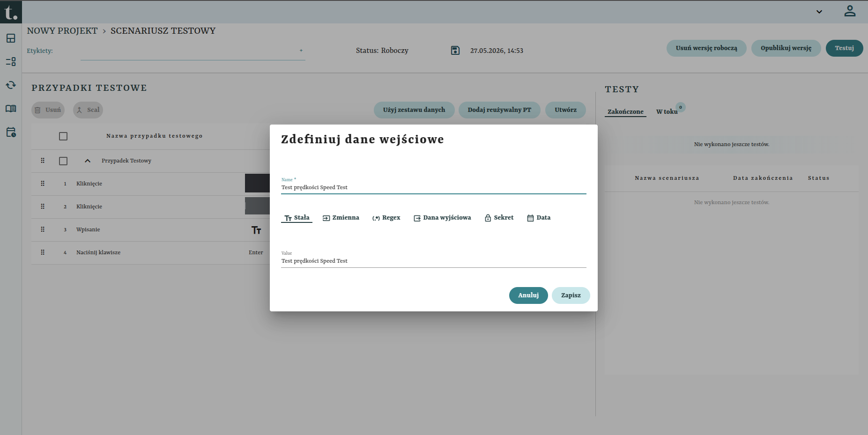This screenshot has height=435, width=868.
Task: Click the Zapisz button
Action: [x=571, y=295]
